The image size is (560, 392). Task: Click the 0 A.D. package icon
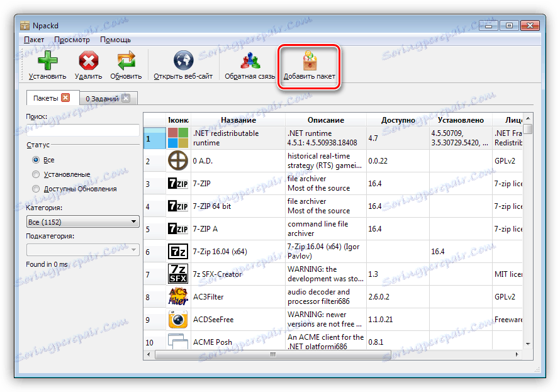178,160
